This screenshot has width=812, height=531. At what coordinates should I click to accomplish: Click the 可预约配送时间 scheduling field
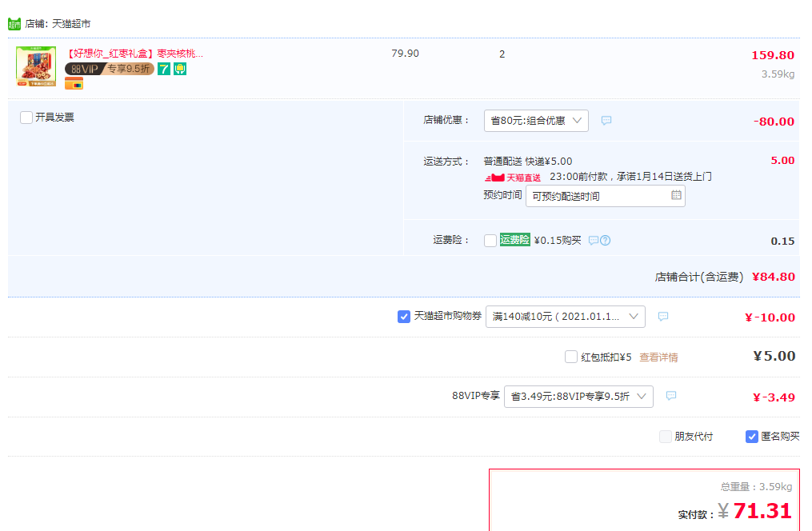(606, 196)
